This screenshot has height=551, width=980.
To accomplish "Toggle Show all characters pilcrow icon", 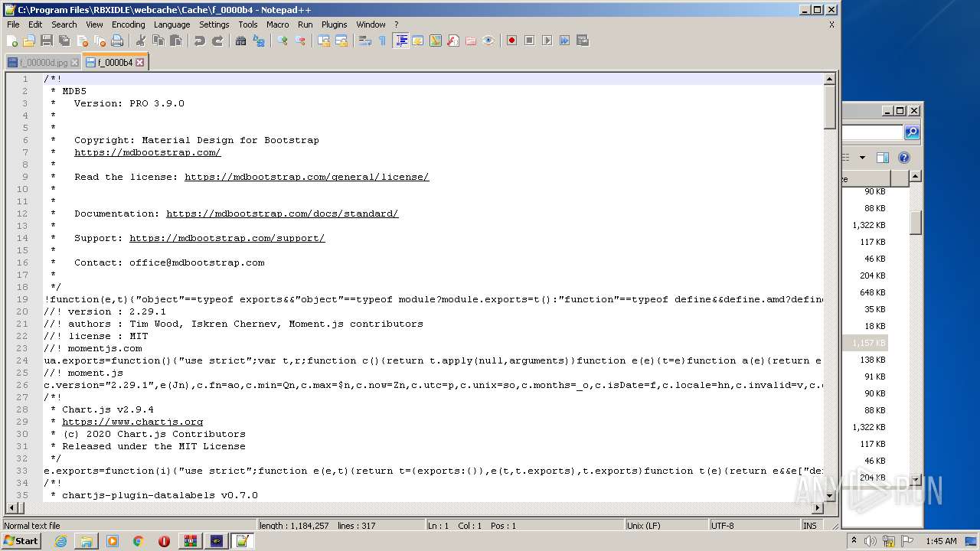I will click(383, 41).
